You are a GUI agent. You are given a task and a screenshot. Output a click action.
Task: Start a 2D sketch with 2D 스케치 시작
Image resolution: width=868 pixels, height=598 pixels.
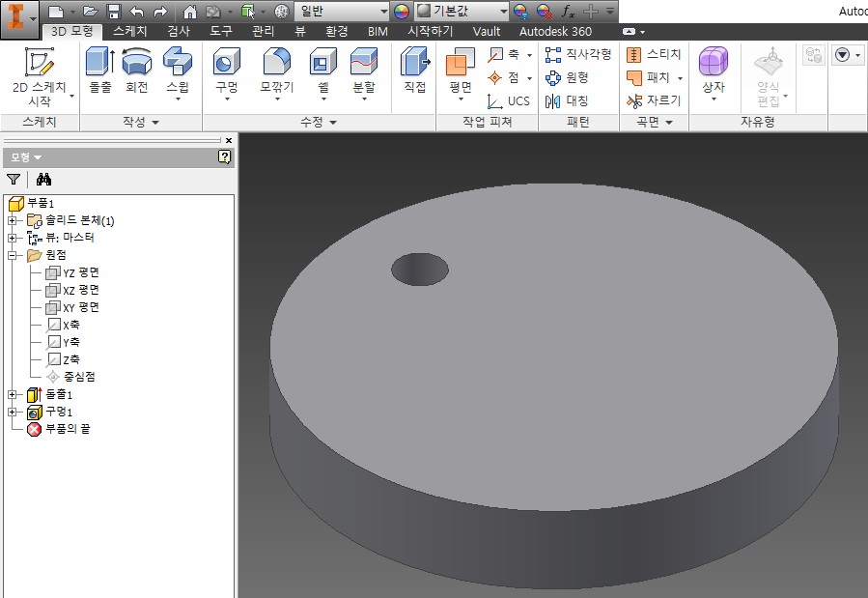coord(40,77)
